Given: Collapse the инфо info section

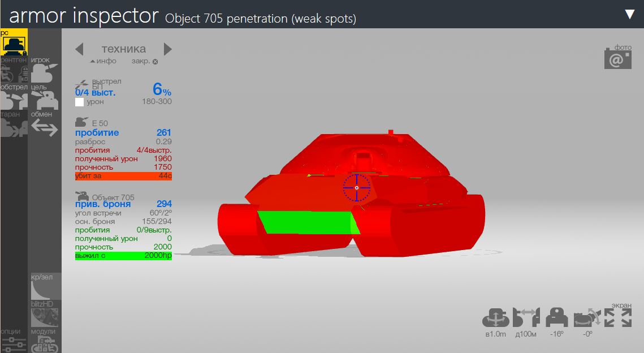Looking at the screenshot, I should pos(103,61).
